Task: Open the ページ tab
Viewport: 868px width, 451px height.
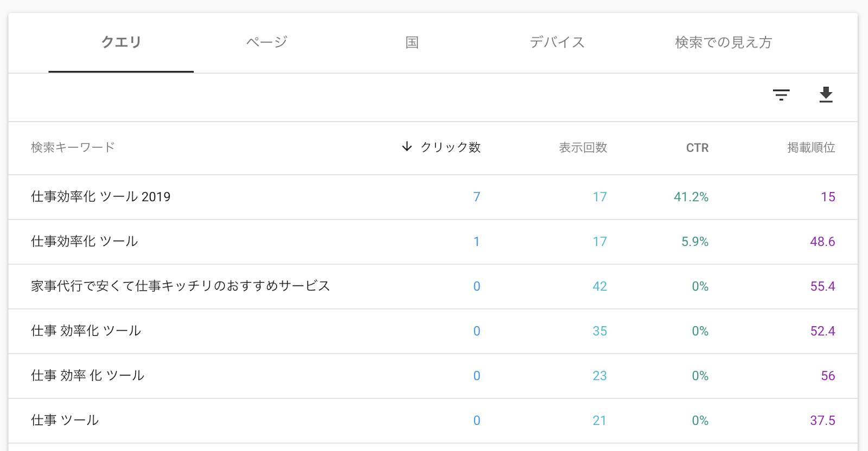Action: (x=266, y=42)
